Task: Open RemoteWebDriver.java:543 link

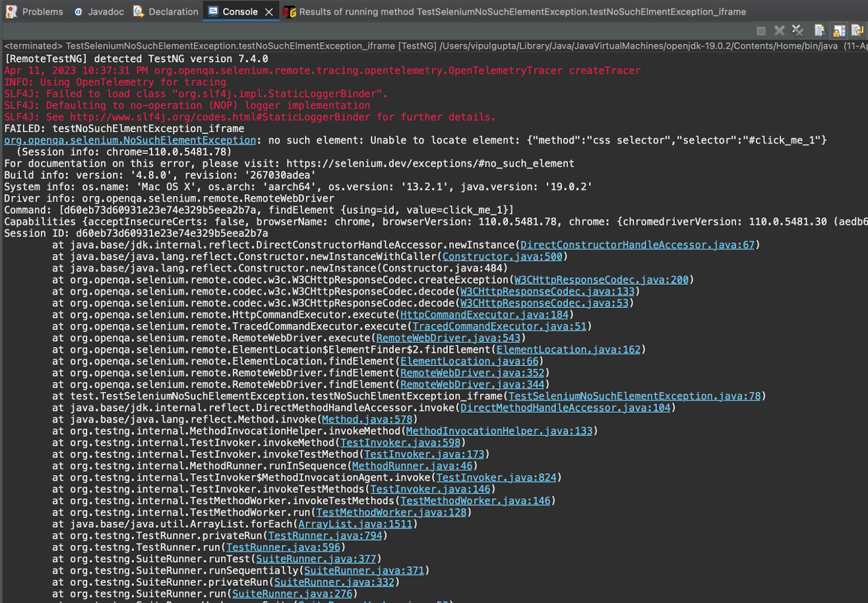Action: (x=448, y=338)
